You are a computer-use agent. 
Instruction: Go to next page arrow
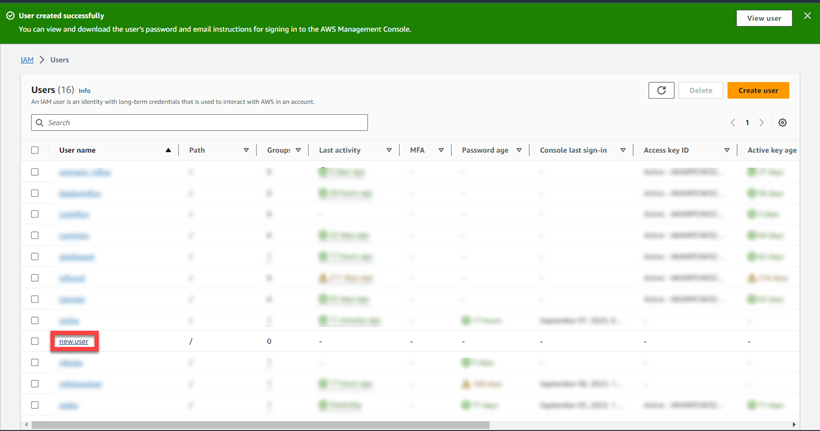[762, 123]
